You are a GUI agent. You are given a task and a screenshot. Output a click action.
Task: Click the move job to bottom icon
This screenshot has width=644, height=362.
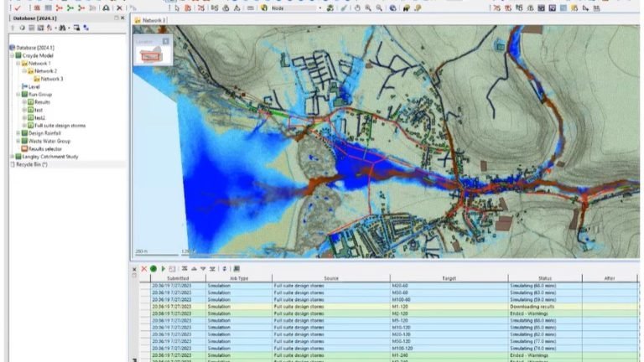(212, 269)
